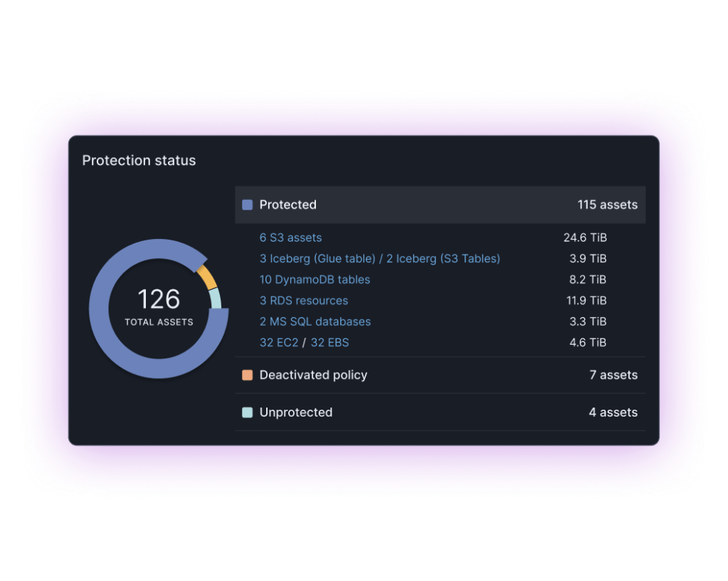Collapse the Protected assets row
Viewport: 728px width, 581px height.
pyautogui.click(x=440, y=205)
